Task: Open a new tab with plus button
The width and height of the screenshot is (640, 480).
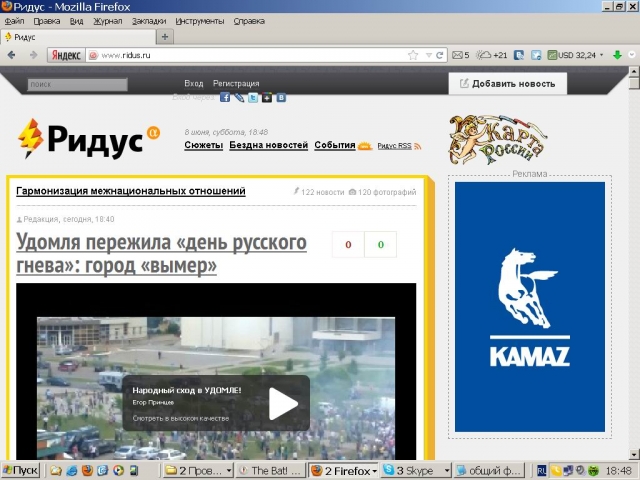Action: click(165, 36)
